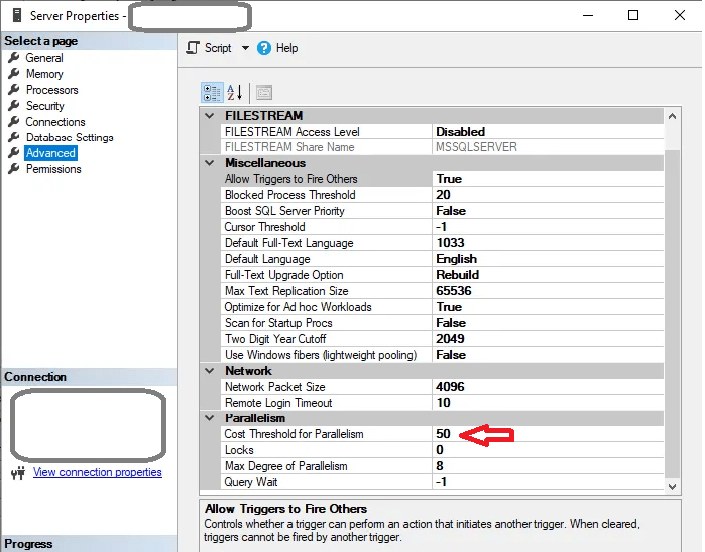The width and height of the screenshot is (705, 552).
Task: Click the connection properties icon
Action: [x=17, y=473]
